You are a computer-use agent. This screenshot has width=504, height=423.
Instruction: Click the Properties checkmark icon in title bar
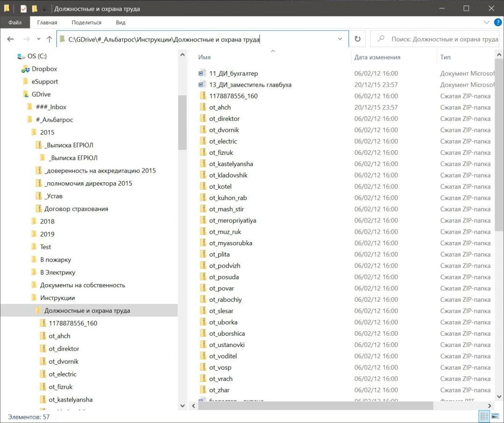click(x=23, y=8)
